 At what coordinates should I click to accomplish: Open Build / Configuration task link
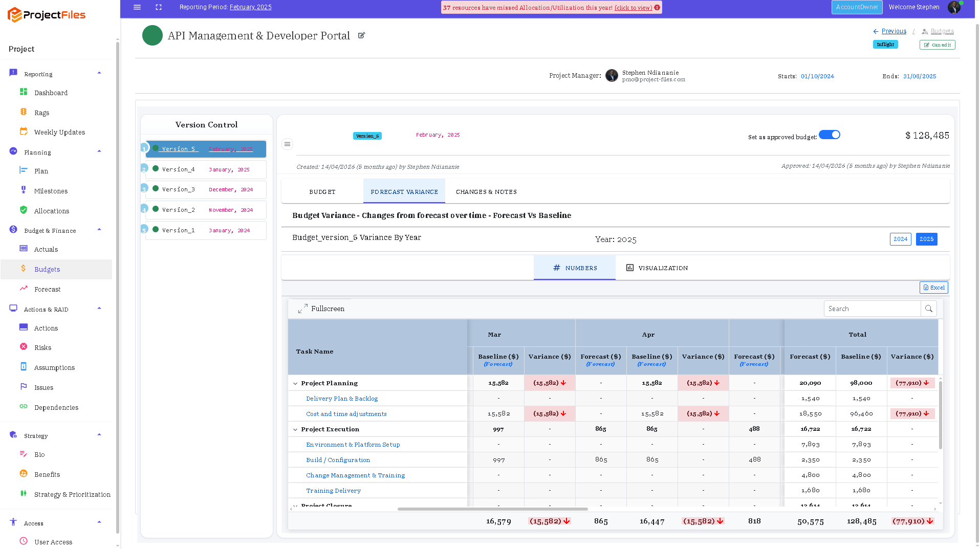click(x=338, y=460)
